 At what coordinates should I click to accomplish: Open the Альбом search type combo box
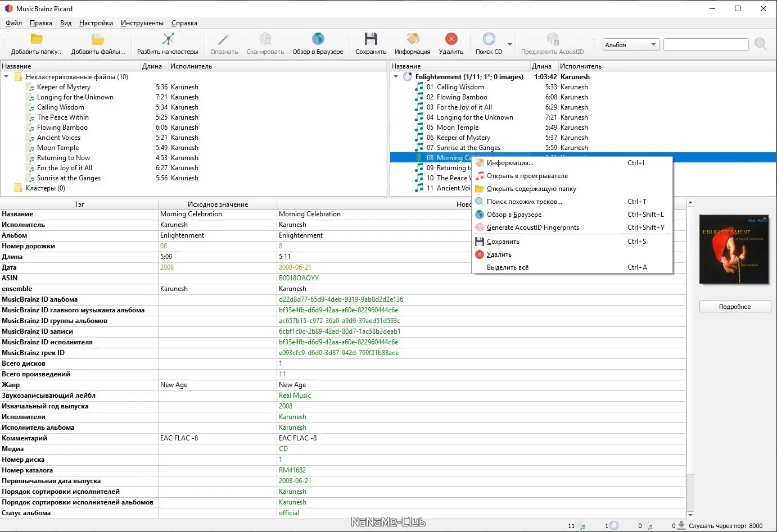point(631,45)
